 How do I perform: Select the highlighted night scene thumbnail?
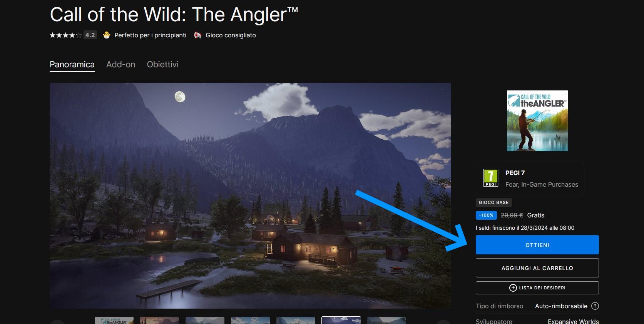(341, 321)
